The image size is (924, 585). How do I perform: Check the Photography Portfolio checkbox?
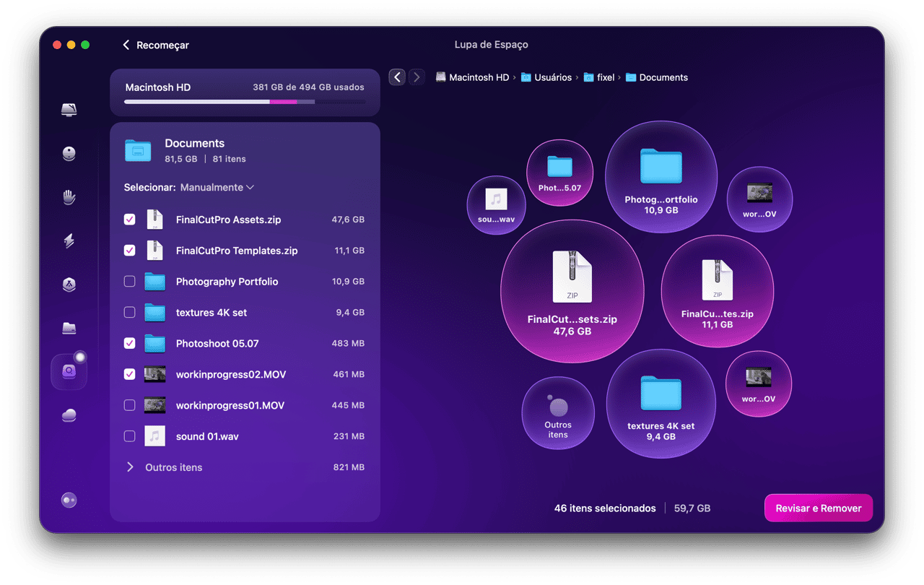(x=130, y=282)
